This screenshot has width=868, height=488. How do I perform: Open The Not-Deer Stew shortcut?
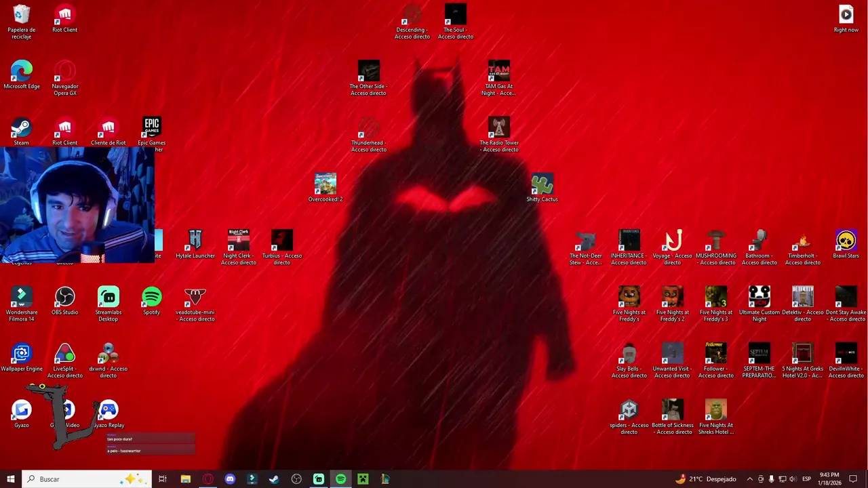[586, 248]
